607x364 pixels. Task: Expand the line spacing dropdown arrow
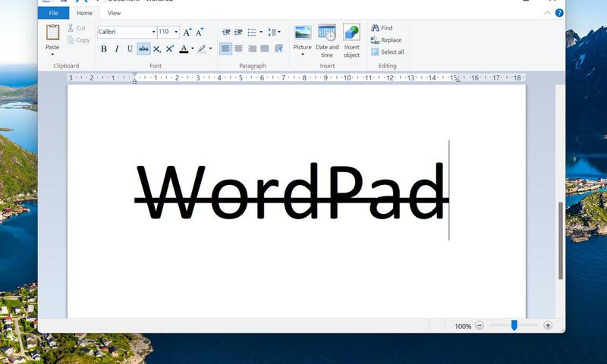pyautogui.click(x=279, y=32)
